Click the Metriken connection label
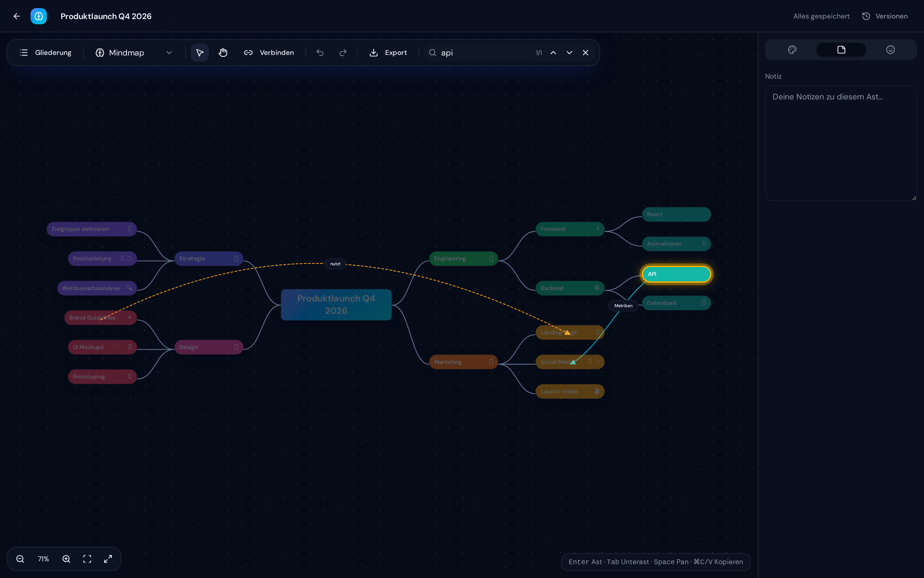Viewport: 924px width, 578px height. 623,305
